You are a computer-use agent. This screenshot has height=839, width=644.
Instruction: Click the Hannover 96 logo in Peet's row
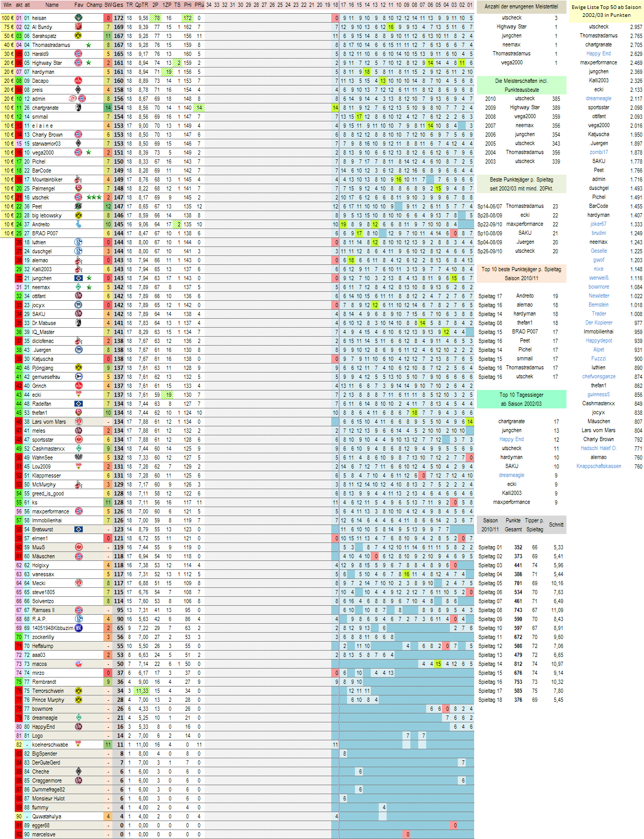click(78, 206)
